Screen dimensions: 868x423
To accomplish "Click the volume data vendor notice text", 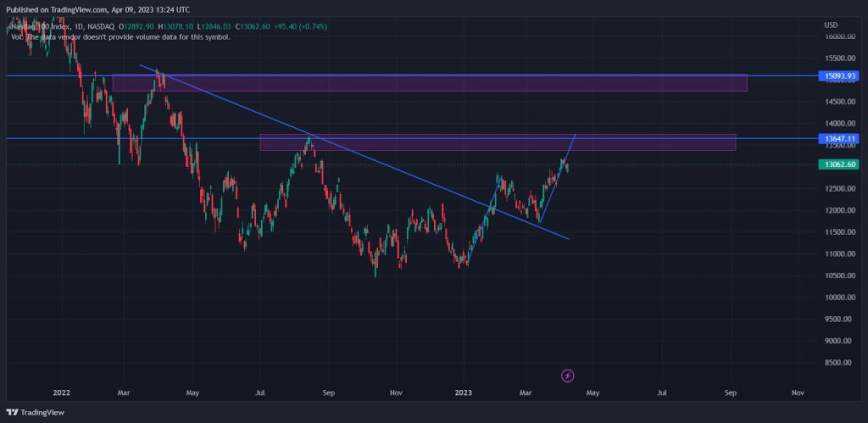I will (x=120, y=37).
